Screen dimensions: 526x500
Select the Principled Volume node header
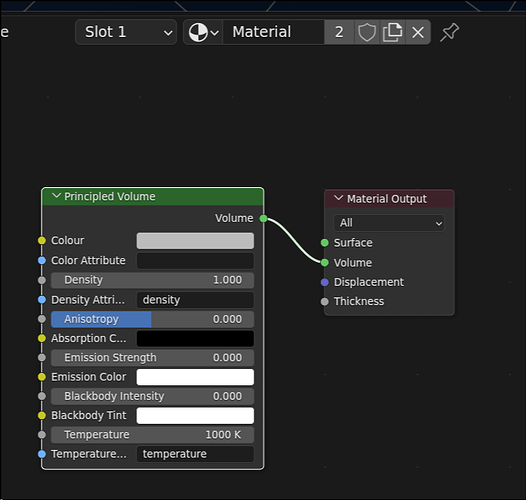point(153,196)
